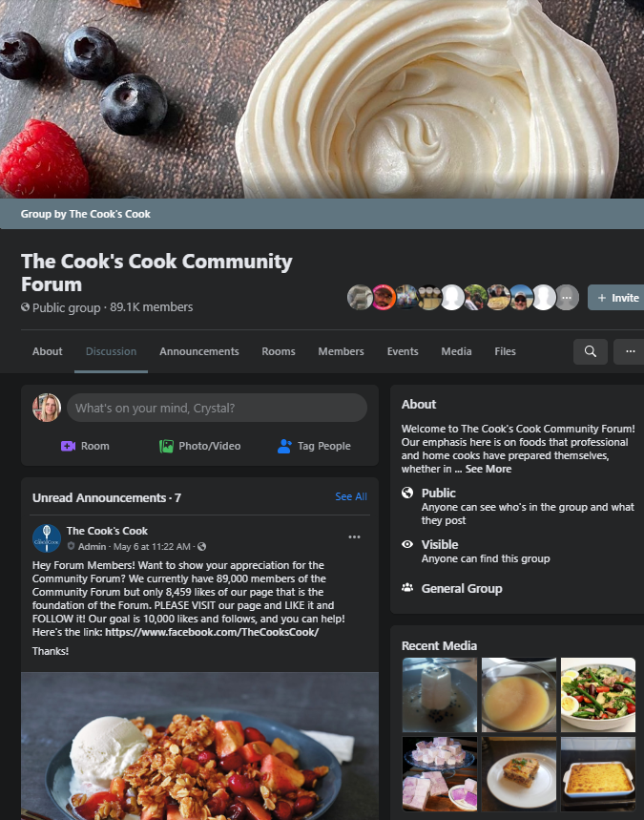Screen dimensions: 644x820
Task: Open the group search magnifier icon
Action: [591, 351]
